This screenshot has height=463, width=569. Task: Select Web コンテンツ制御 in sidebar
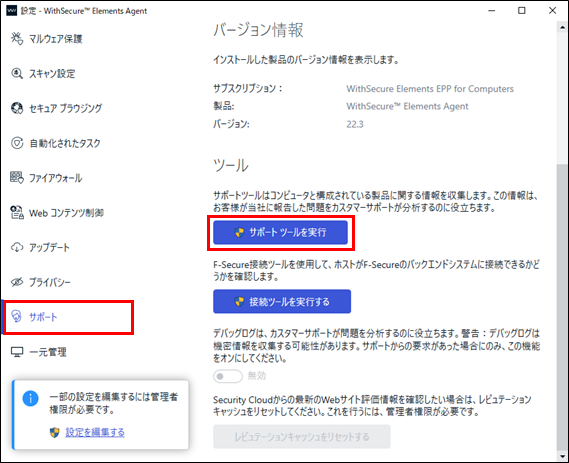[66, 213]
